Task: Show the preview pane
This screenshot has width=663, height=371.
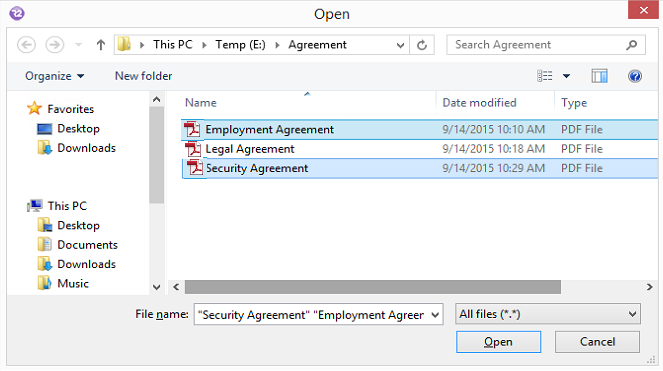Action: pyautogui.click(x=599, y=76)
